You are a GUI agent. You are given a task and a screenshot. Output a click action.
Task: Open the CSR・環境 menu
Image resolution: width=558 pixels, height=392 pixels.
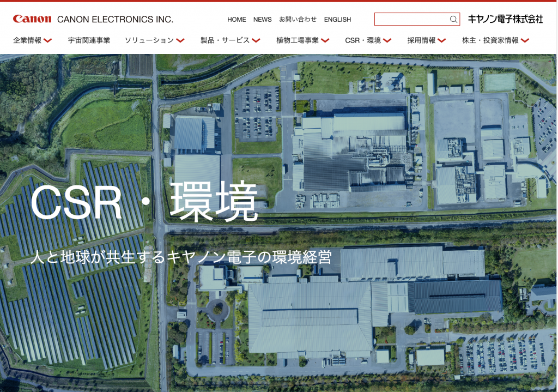point(363,40)
